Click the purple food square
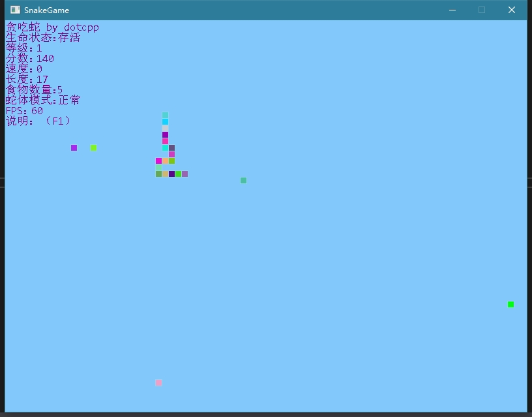 coord(74,147)
